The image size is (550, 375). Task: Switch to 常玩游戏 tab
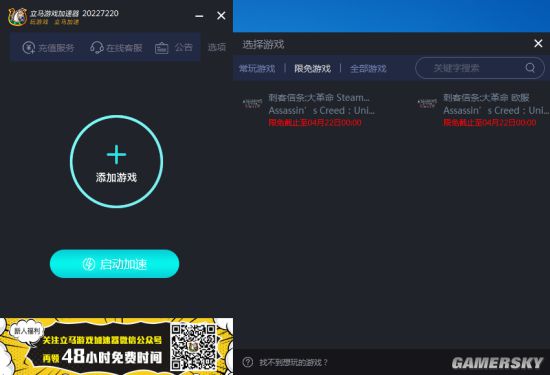[257, 68]
